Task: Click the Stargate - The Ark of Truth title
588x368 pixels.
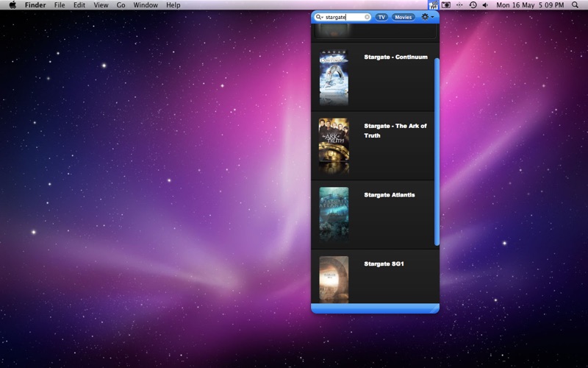Action: [x=395, y=131]
